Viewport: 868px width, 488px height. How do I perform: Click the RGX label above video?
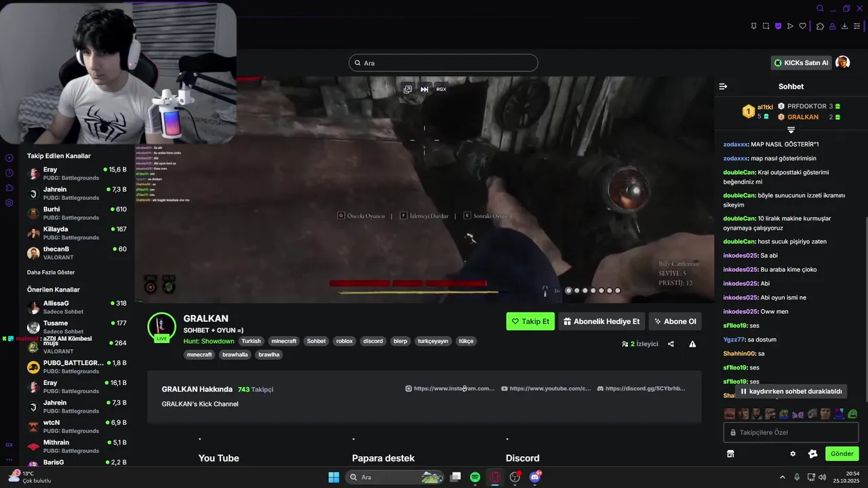pos(441,89)
